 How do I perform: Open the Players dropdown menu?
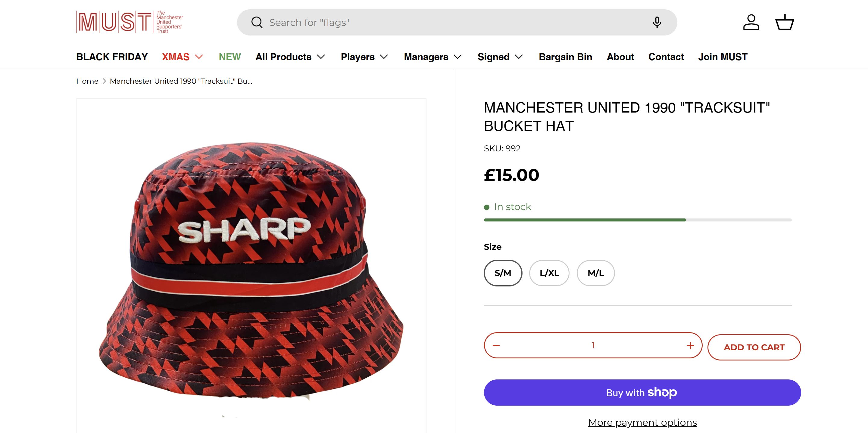(x=364, y=57)
